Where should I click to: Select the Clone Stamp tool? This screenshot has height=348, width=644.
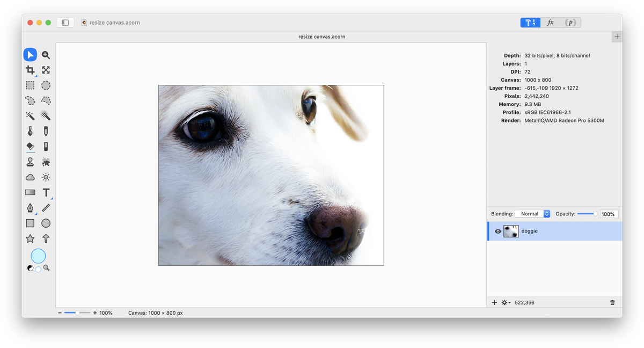click(x=30, y=162)
